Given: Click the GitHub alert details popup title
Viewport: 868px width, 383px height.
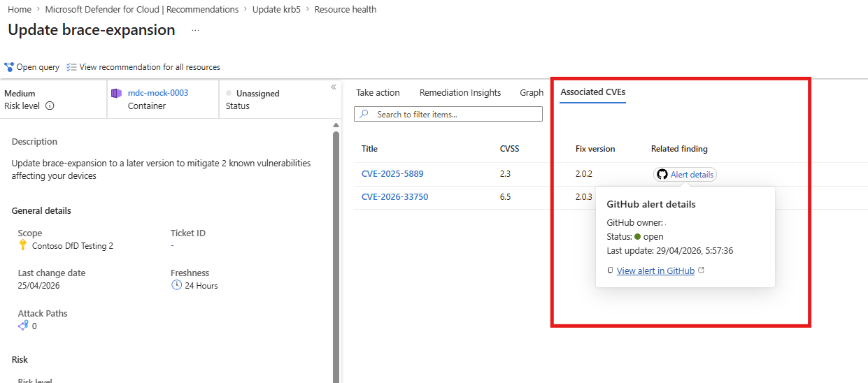Looking at the screenshot, I should 651,205.
